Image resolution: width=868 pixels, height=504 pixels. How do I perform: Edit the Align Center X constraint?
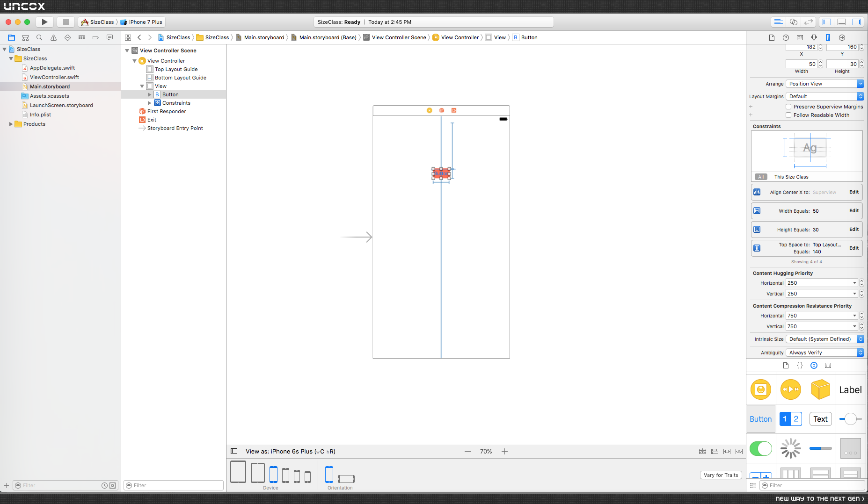(x=854, y=192)
